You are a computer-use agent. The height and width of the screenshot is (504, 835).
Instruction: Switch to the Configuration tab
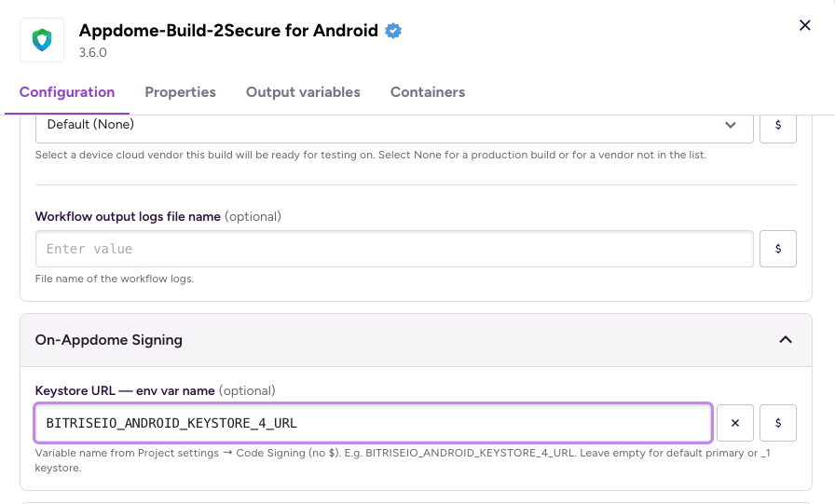(x=67, y=92)
